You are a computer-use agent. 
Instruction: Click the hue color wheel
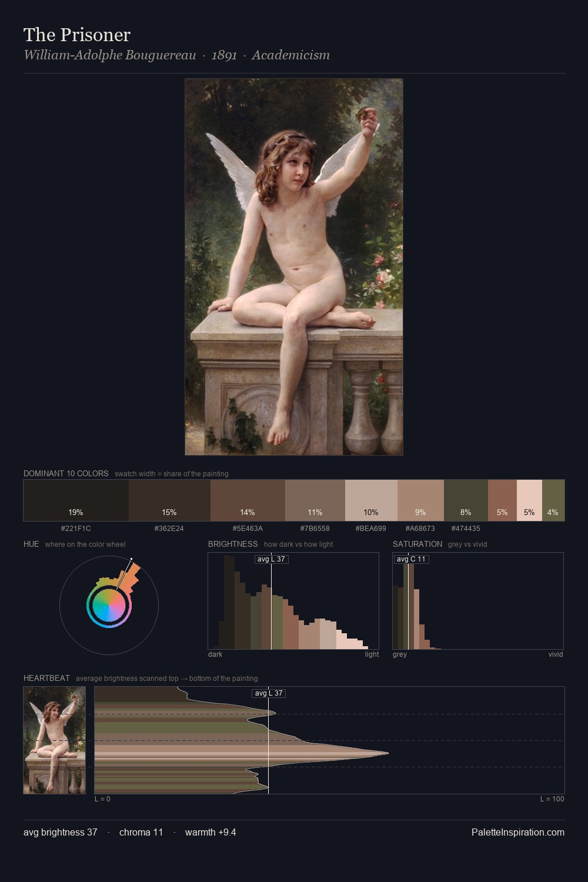pyautogui.click(x=109, y=605)
